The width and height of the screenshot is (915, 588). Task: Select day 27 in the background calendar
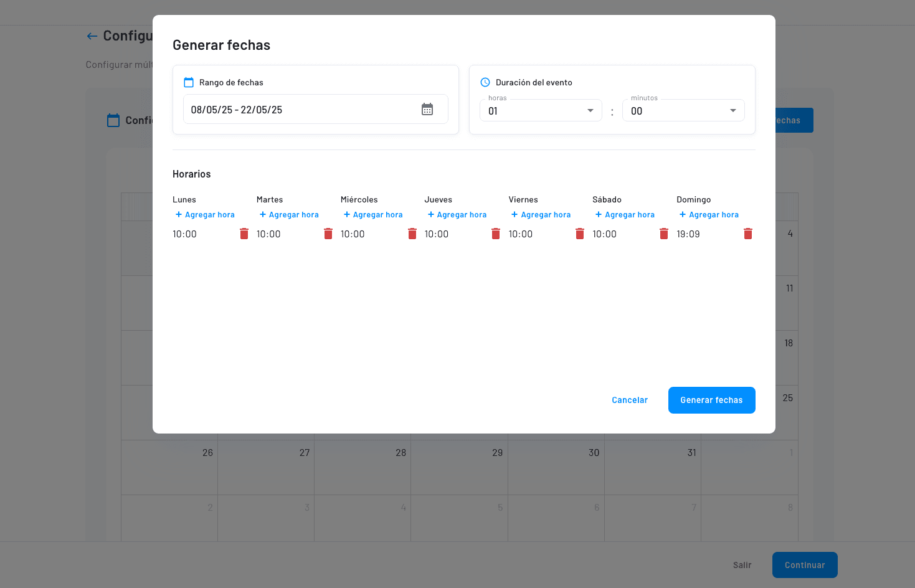[x=266, y=467]
